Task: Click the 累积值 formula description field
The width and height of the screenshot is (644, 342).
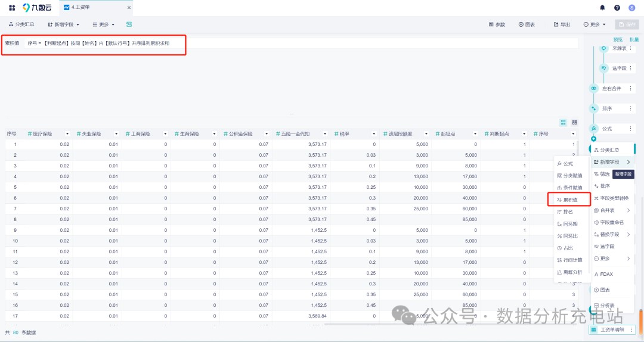Action: (x=301, y=43)
